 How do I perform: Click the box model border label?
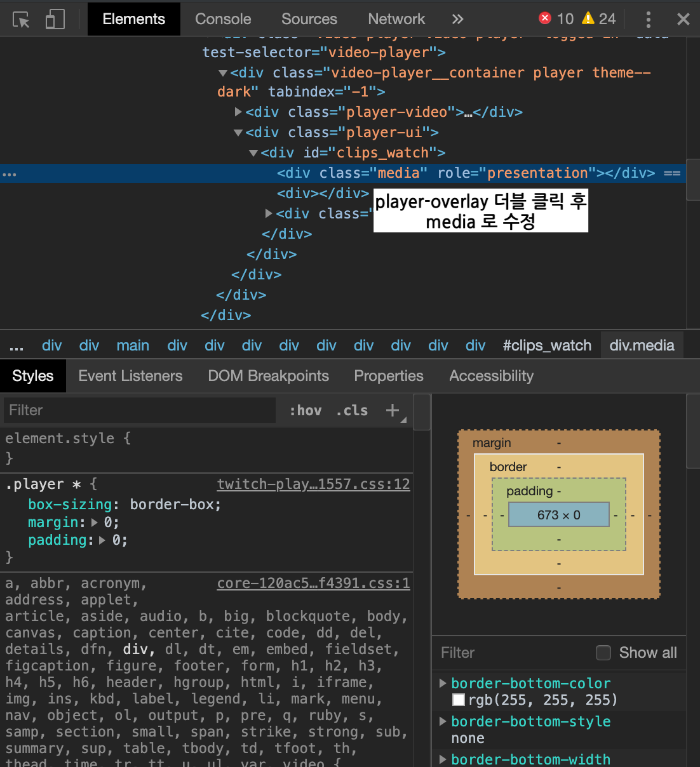pos(508,467)
